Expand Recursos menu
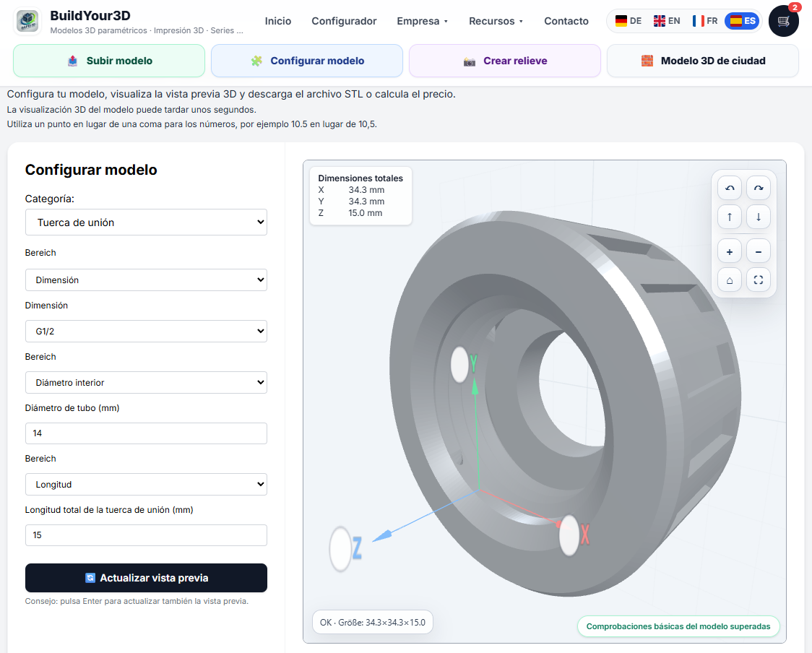This screenshot has width=812, height=653. (x=496, y=21)
